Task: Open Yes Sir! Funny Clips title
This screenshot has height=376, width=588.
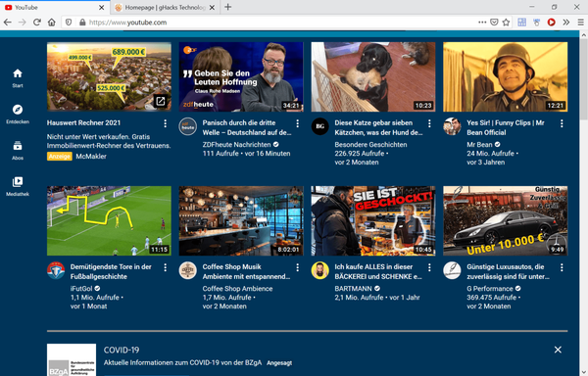Action: coord(506,127)
